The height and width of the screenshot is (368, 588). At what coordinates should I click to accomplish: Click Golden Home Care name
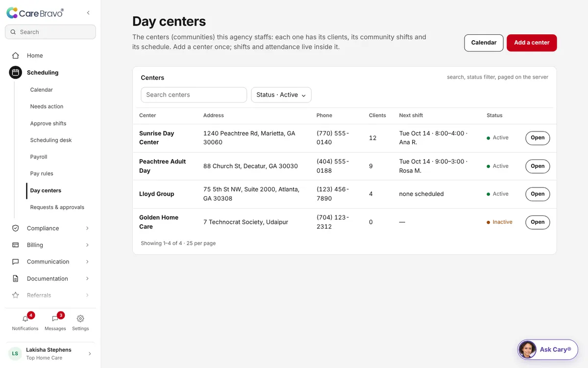coord(159,222)
